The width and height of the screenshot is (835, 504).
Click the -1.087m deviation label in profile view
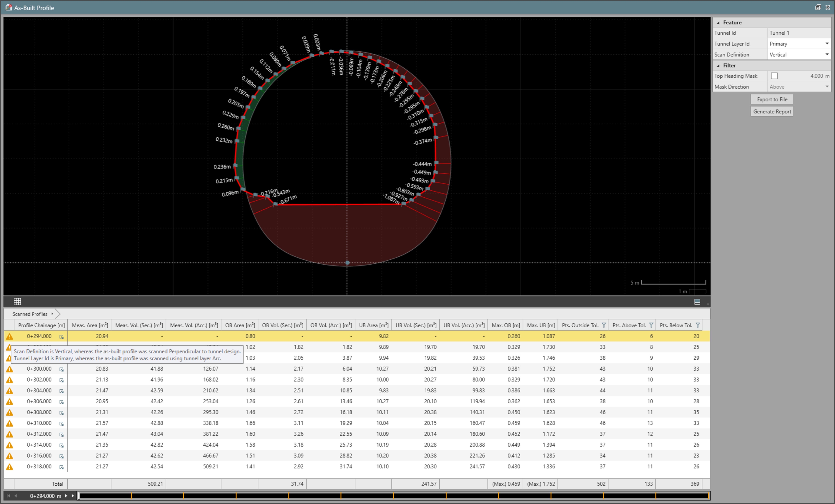(391, 199)
